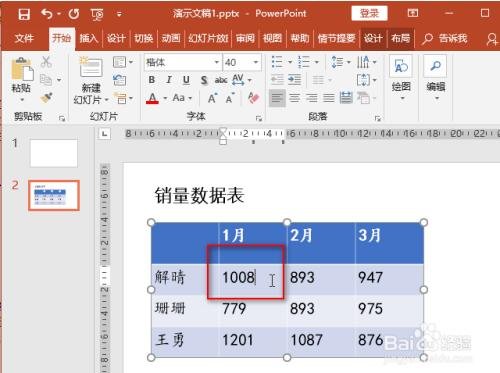Select slide 1 thumbnail
Image resolution: width=500 pixels, height=373 pixels.
(54, 153)
